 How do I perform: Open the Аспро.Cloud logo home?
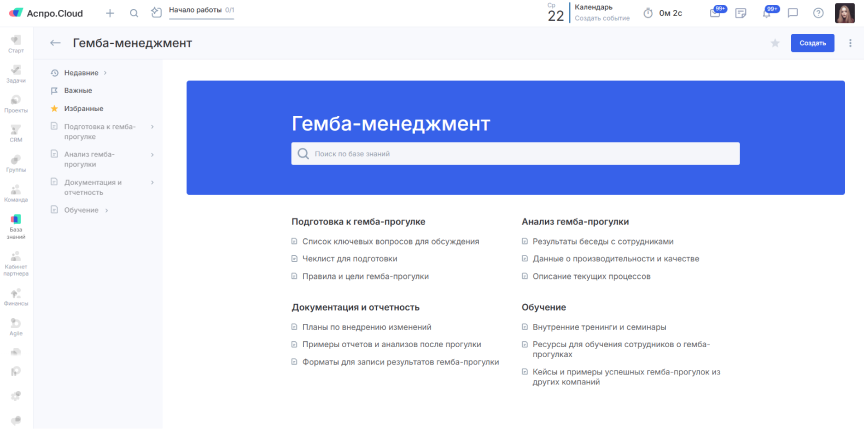tap(46, 13)
